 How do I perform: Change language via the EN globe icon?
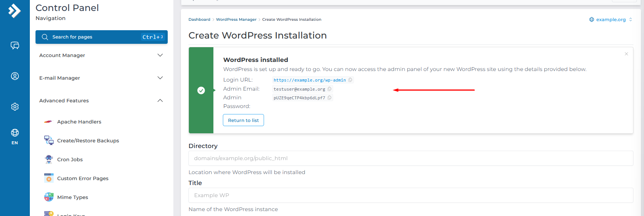point(15,136)
